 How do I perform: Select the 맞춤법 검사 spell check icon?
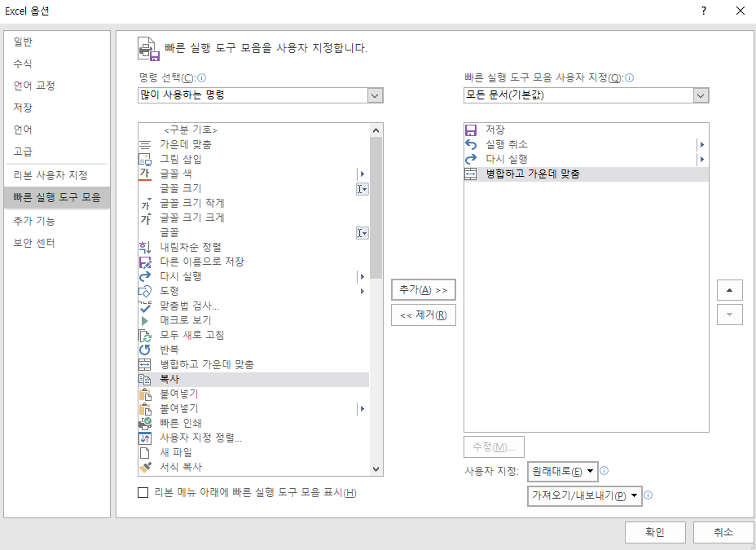[x=145, y=306]
